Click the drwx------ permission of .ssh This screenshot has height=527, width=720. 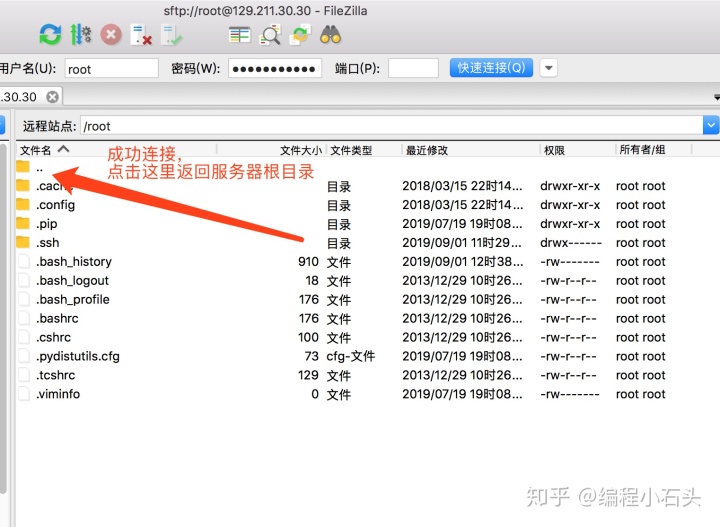click(571, 242)
